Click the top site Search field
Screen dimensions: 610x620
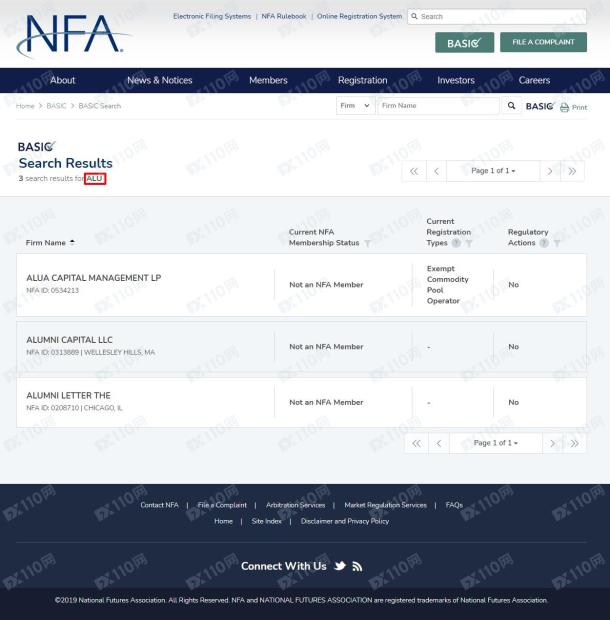coord(497,16)
